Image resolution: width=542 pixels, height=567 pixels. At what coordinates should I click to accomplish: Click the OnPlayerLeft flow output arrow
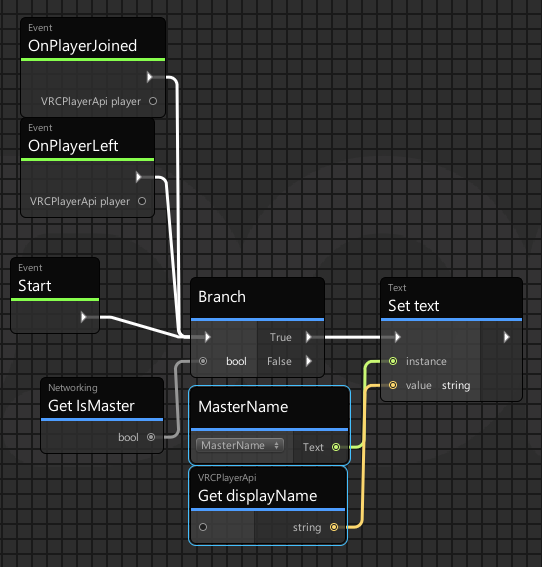tap(138, 177)
